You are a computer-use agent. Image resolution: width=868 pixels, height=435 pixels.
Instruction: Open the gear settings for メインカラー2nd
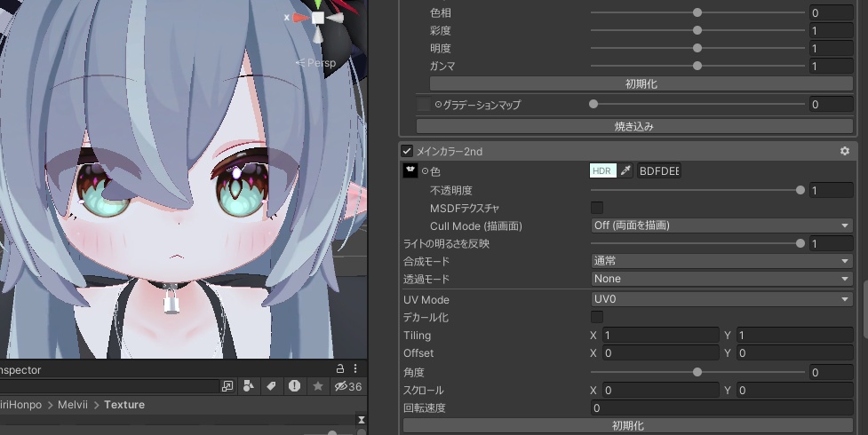[845, 151]
